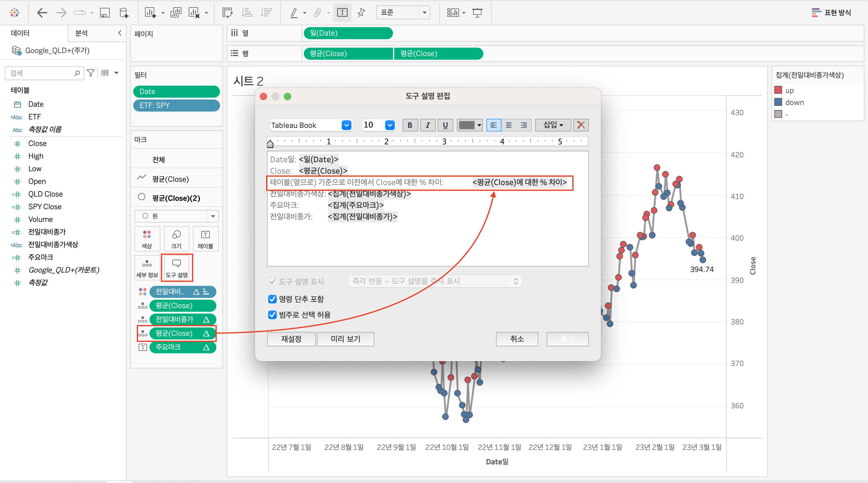This screenshot has height=483, width=868.
Task: Click the 취소 cancel button
Action: (517, 339)
